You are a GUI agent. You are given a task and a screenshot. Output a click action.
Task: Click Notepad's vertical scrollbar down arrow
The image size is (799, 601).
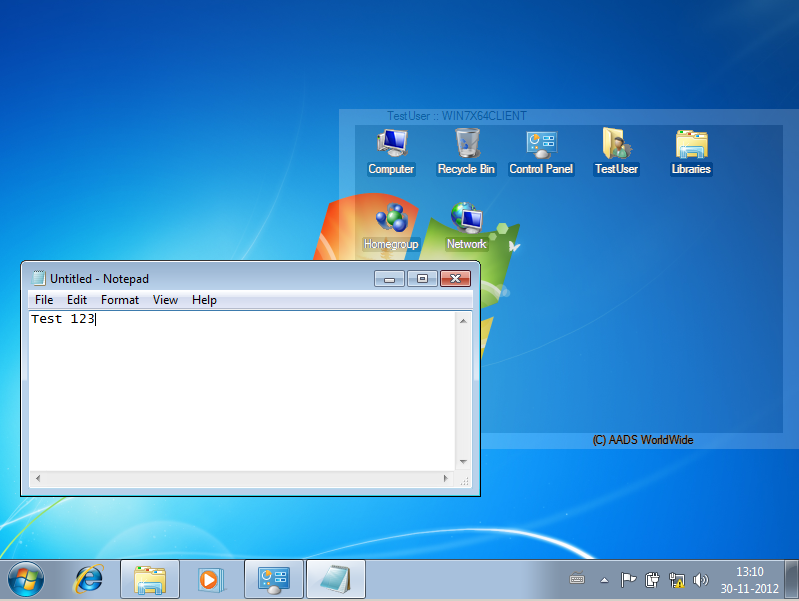click(463, 461)
